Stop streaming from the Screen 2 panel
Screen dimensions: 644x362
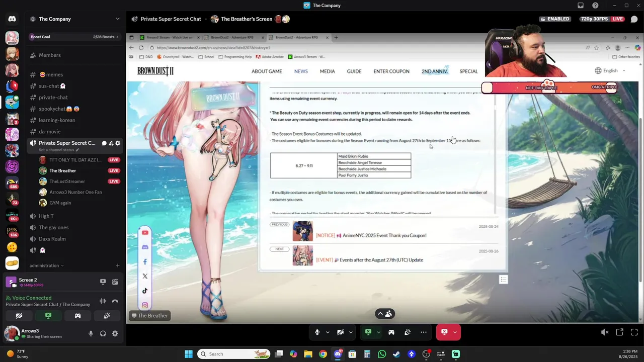(x=103, y=282)
